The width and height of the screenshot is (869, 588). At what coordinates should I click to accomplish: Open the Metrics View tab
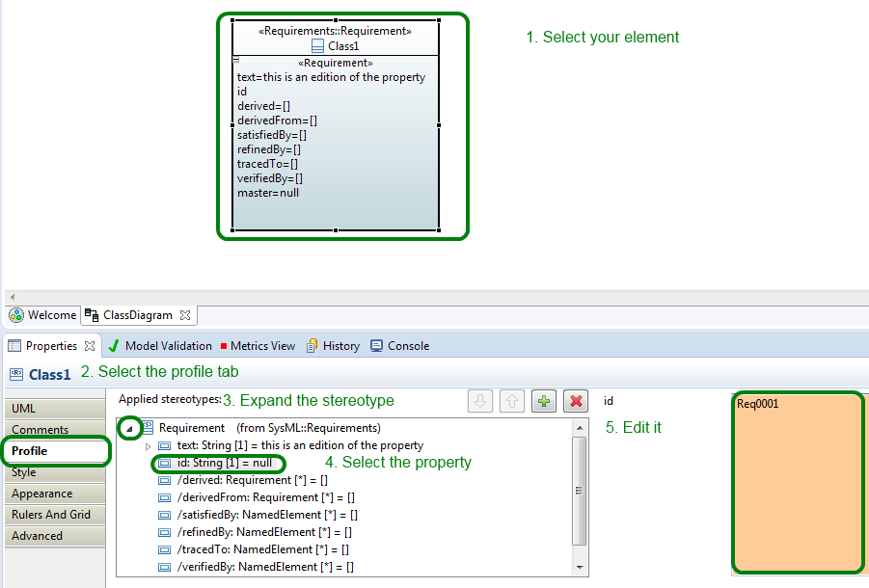(258, 346)
